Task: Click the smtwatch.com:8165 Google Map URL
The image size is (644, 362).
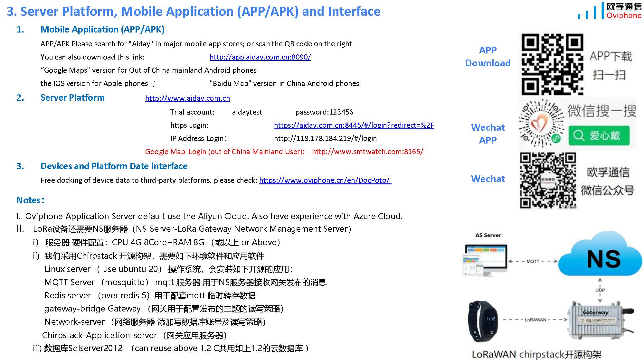Action: (x=367, y=152)
